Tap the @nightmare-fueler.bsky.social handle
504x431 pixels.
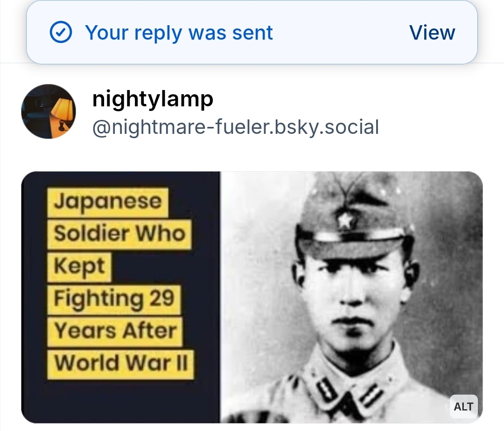(x=236, y=127)
